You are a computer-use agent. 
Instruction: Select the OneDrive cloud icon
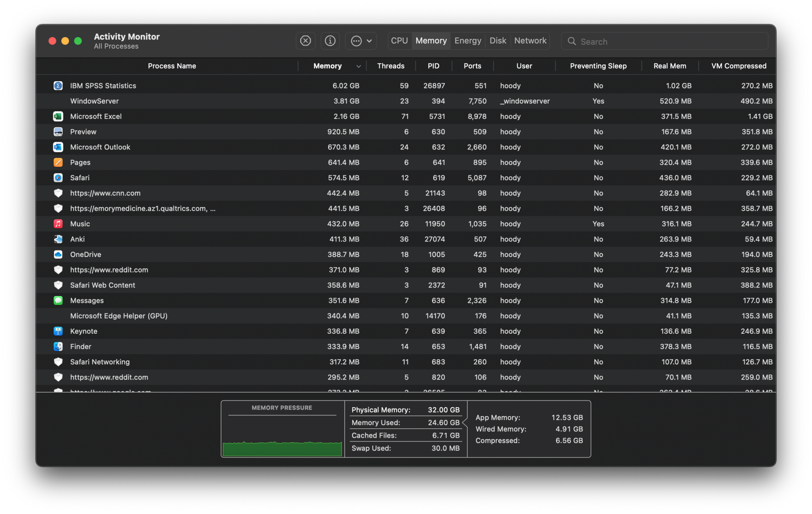(58, 255)
